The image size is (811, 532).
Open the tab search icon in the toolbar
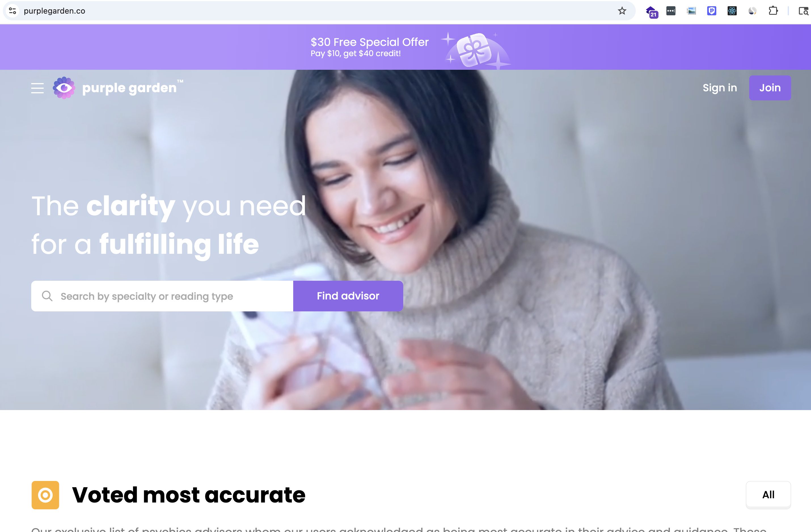[x=804, y=11]
